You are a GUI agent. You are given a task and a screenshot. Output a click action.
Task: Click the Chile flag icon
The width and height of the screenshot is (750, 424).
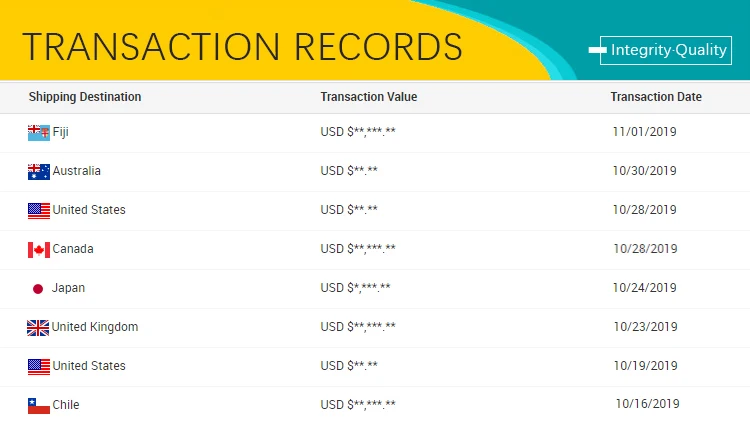[39, 406]
